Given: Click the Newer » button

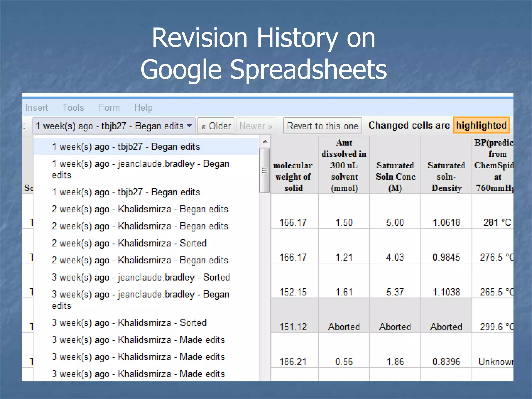Looking at the screenshot, I should point(256,126).
